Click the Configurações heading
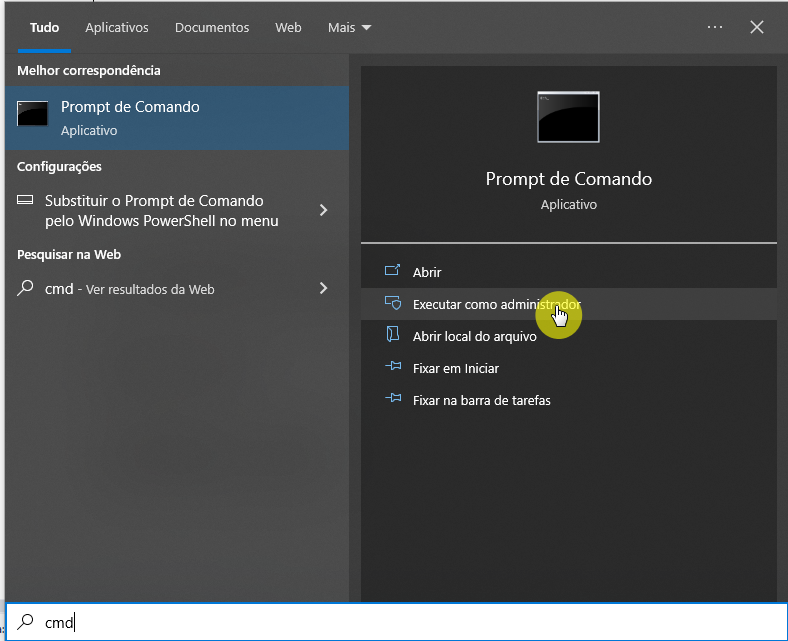Screen dimensions: 788x641 point(59,166)
